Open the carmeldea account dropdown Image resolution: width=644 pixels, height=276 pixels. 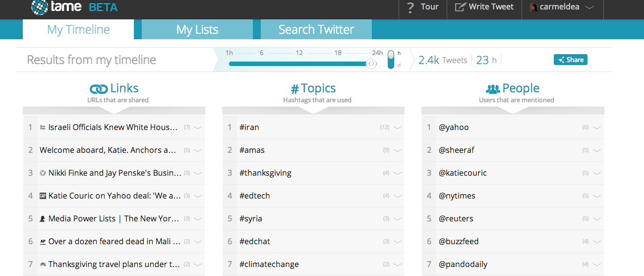589,7
